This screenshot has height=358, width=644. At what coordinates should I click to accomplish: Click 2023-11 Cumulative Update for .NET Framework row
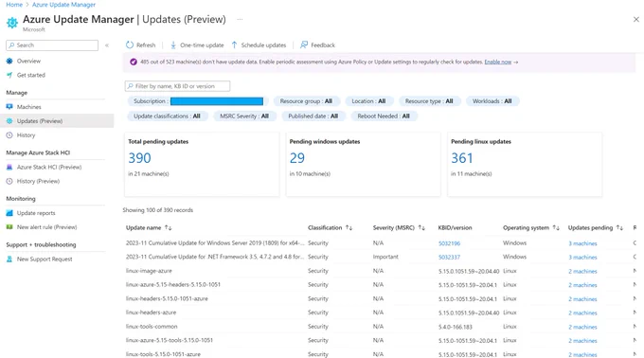[x=215, y=257]
